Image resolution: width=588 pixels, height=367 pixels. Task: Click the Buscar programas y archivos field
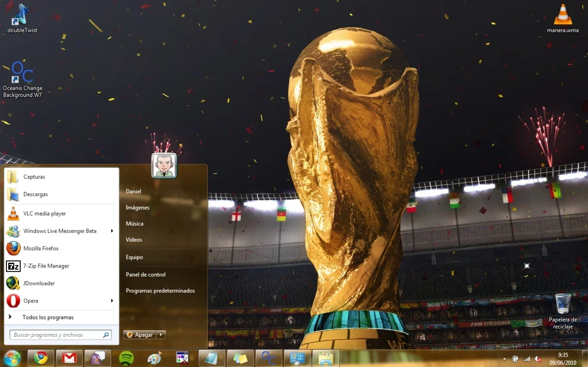click(61, 335)
